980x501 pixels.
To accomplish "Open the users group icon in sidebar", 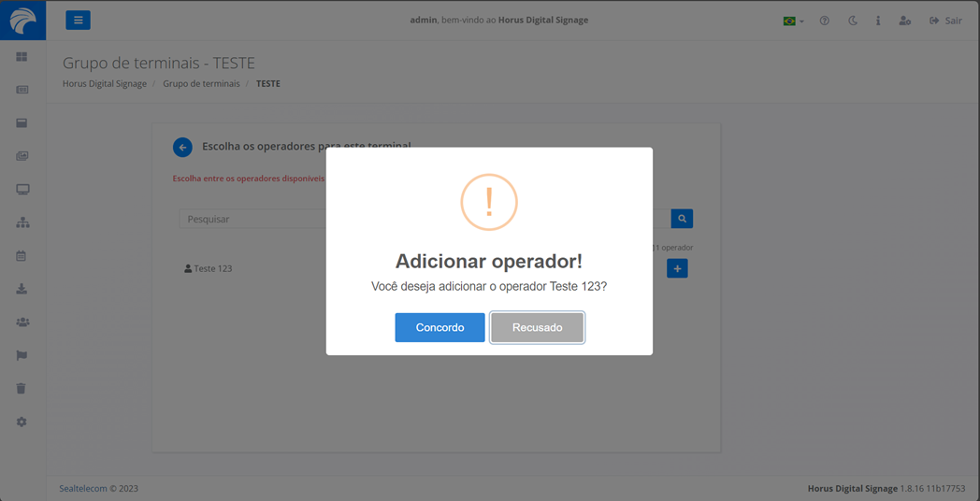I will coord(22,322).
